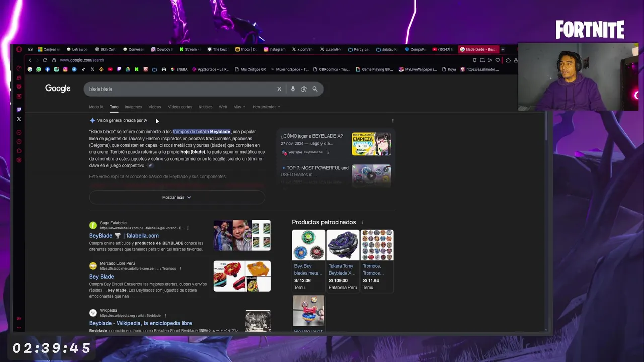Image resolution: width=644 pixels, height=362 pixels.
Task: Add page to favorites with heart icon
Action: (498, 60)
